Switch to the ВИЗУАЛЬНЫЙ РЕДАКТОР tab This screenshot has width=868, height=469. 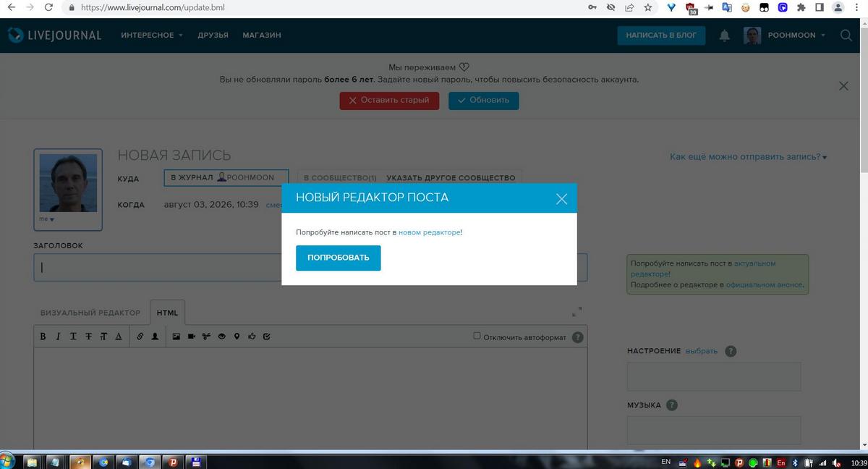pos(90,313)
